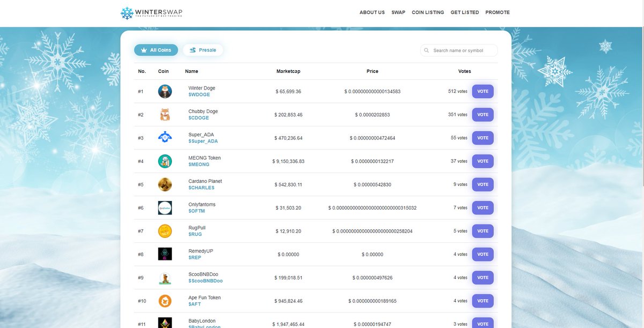Click the Onlyfantoms coin logo
Viewport: 644px width, 328px height.
[164, 207]
